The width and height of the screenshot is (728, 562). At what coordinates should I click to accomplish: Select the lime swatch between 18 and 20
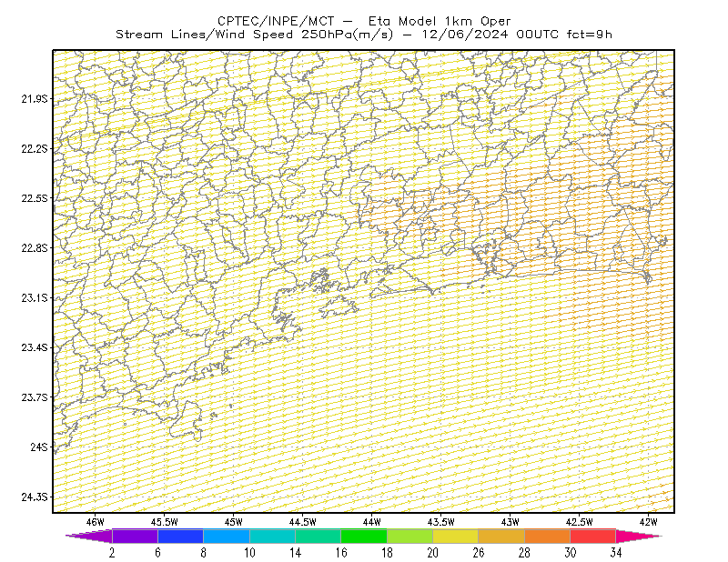(410, 536)
